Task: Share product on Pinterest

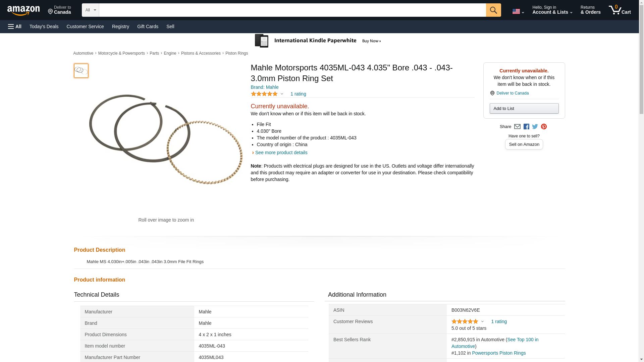Action: tap(544, 127)
